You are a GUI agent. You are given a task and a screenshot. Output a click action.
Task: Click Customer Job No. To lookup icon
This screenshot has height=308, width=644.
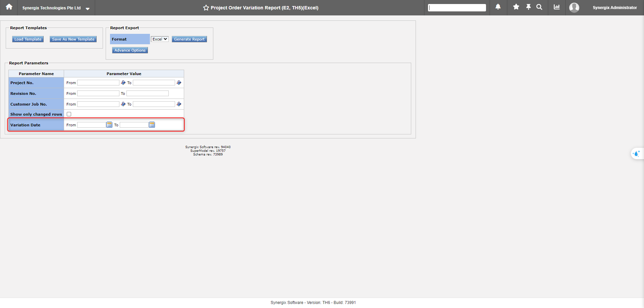[x=179, y=104]
